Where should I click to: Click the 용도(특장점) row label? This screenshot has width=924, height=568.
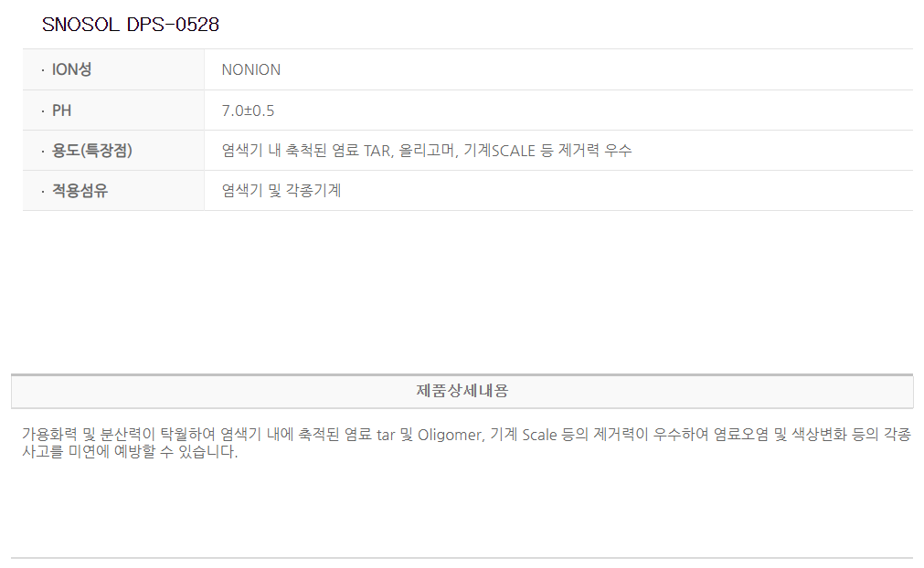coord(91,150)
